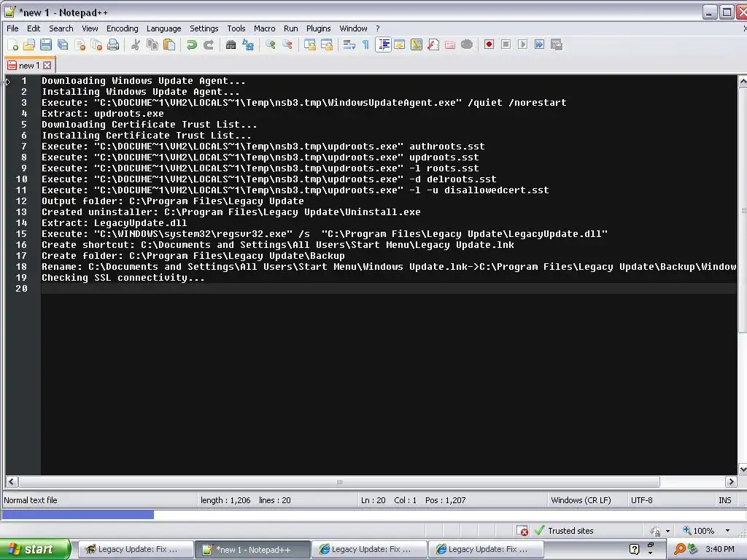The width and height of the screenshot is (747, 560).
Task: Click the Zoom In toolbar icon
Action: (x=271, y=44)
